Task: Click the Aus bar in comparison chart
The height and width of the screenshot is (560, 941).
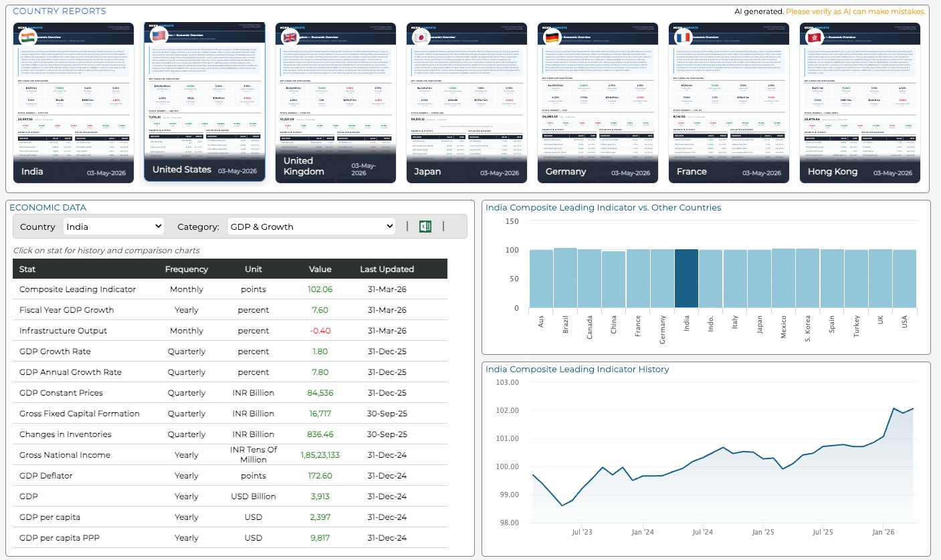Action: (x=541, y=279)
